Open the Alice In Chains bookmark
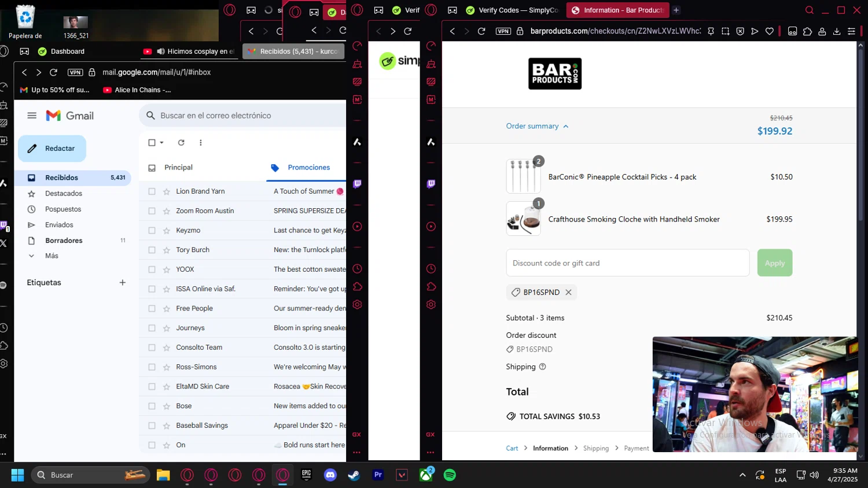This screenshot has height=488, width=868. (137, 90)
